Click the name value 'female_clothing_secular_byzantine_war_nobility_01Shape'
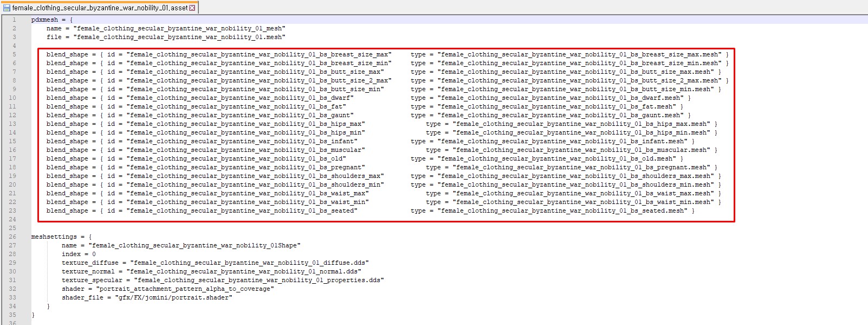 click(195, 245)
